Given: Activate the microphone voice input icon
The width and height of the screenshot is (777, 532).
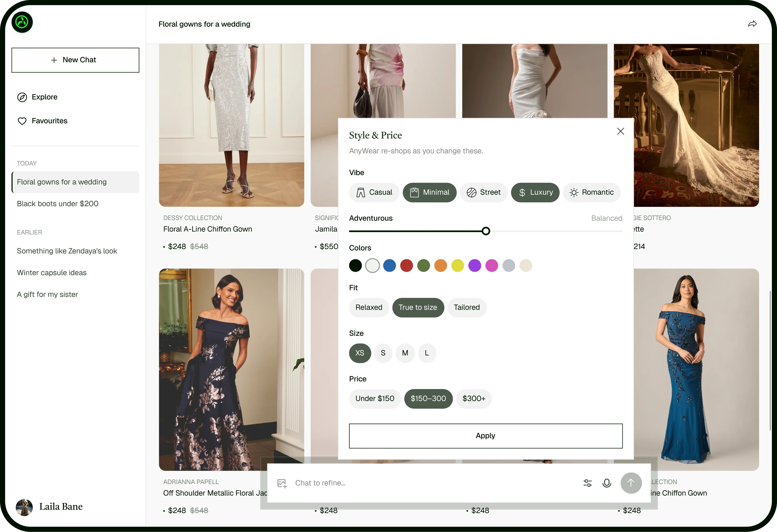Looking at the screenshot, I should coord(606,483).
